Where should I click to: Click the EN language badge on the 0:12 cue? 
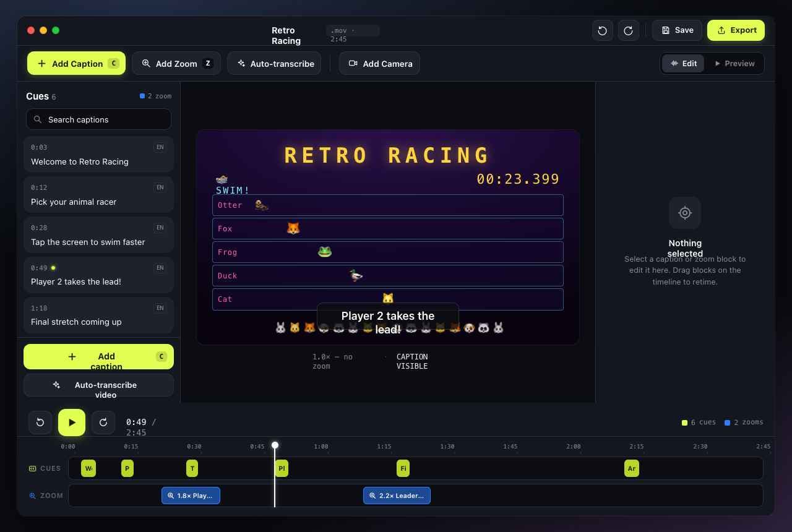point(160,187)
